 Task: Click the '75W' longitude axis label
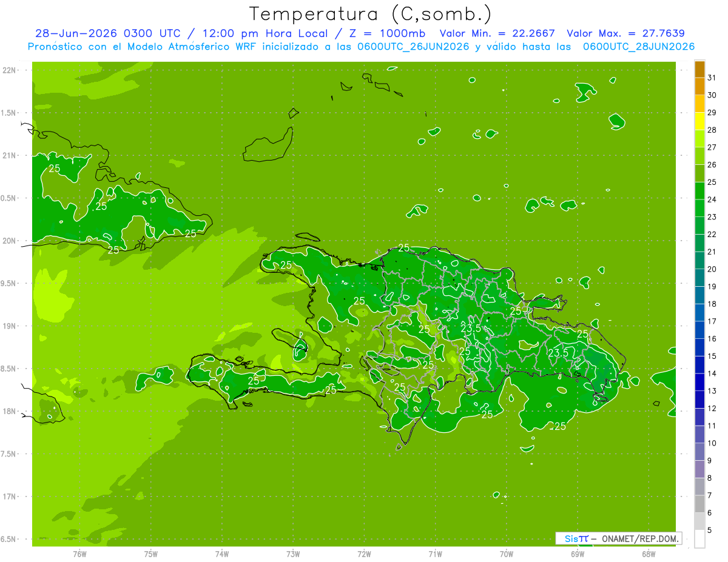(150, 554)
